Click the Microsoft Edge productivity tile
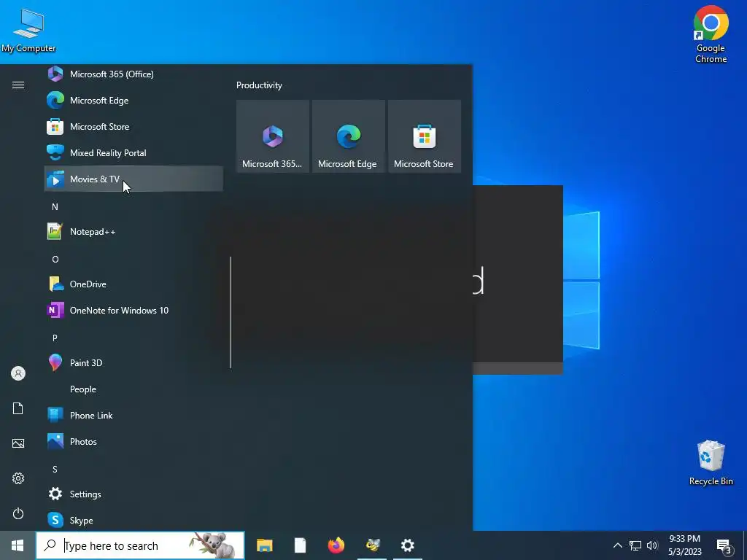 (x=348, y=136)
